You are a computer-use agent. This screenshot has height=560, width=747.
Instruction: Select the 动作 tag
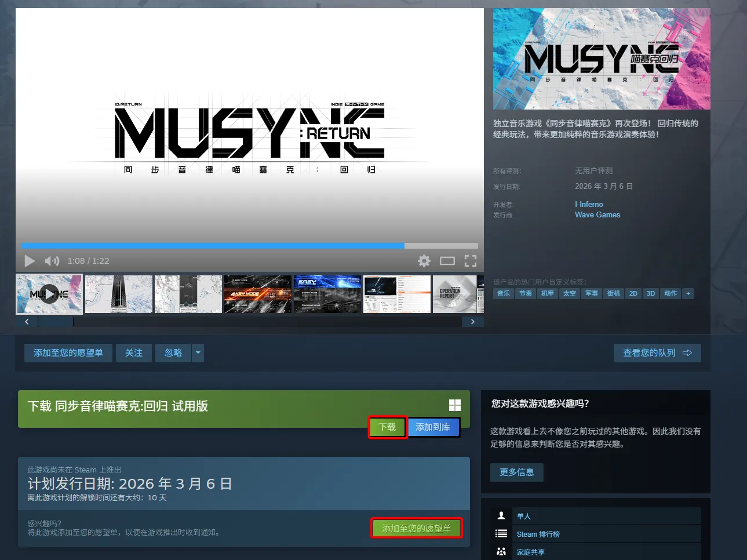671,293
